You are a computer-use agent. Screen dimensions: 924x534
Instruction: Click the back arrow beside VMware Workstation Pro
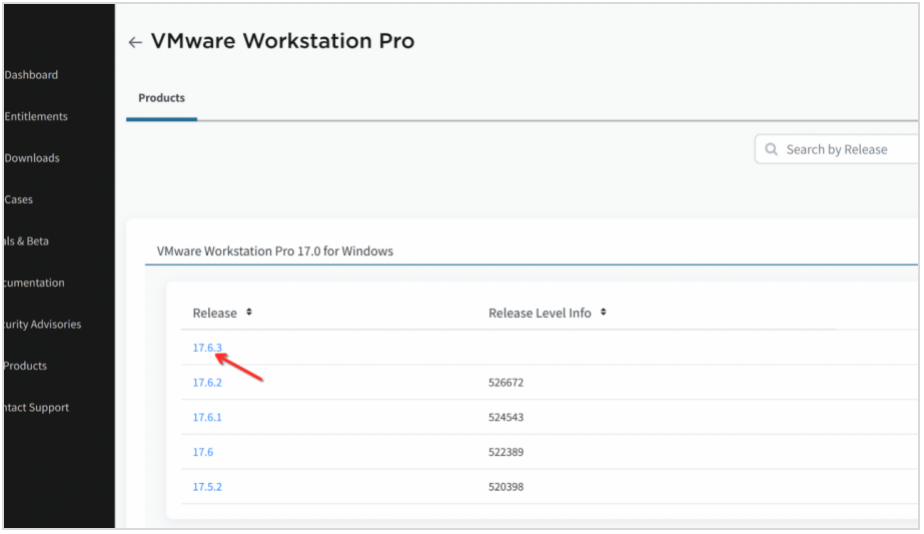point(135,42)
